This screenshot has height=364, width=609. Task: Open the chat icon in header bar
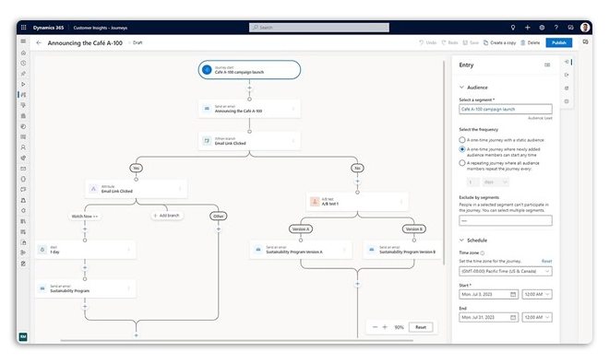point(570,28)
